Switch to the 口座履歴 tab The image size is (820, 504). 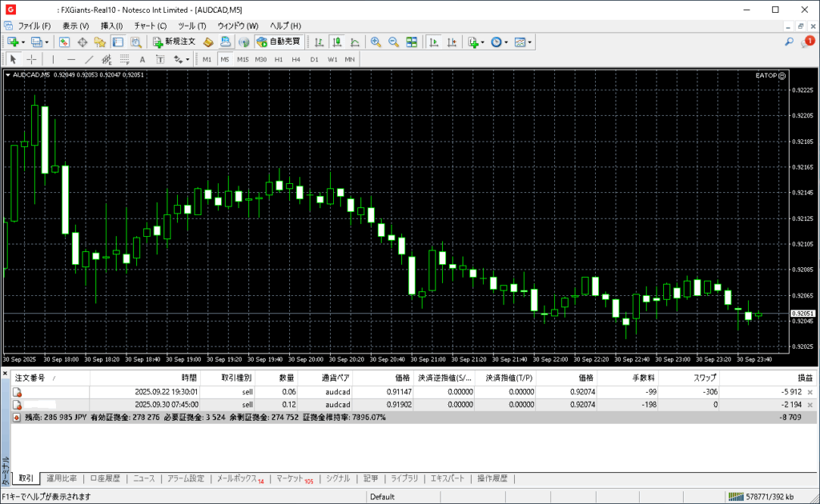point(104,478)
